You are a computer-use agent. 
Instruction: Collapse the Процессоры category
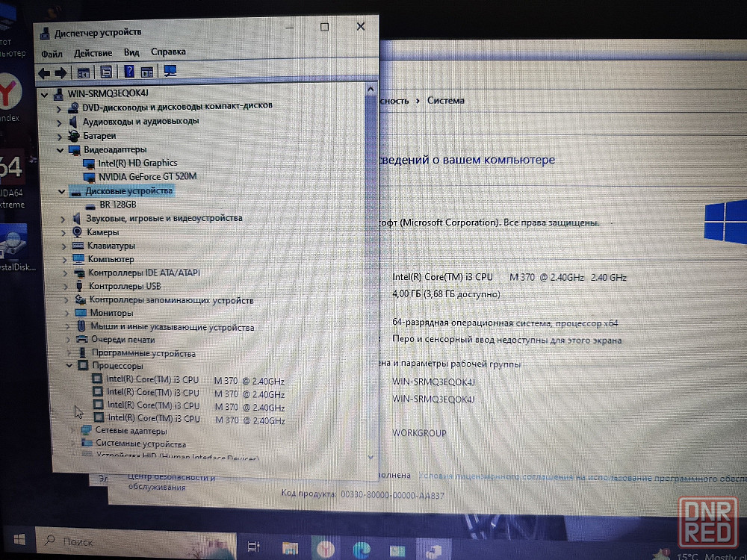point(69,366)
